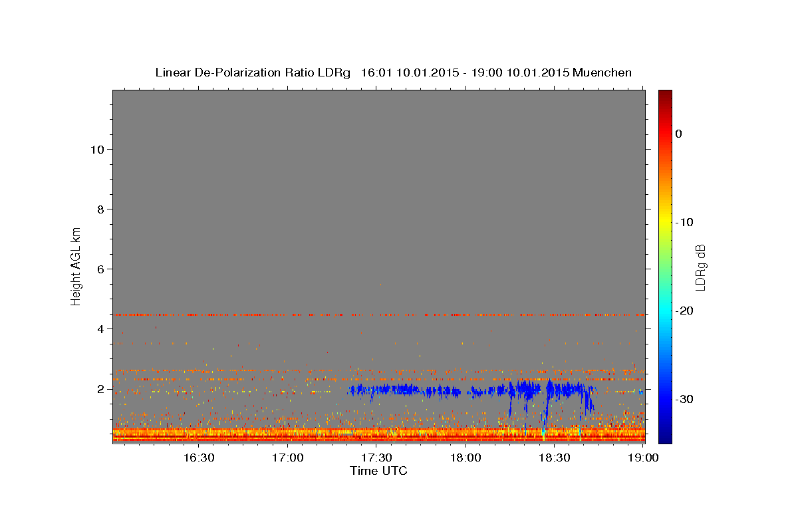Click the 18:30 time tick label
The height and width of the screenshot is (532, 798).
tap(555, 458)
